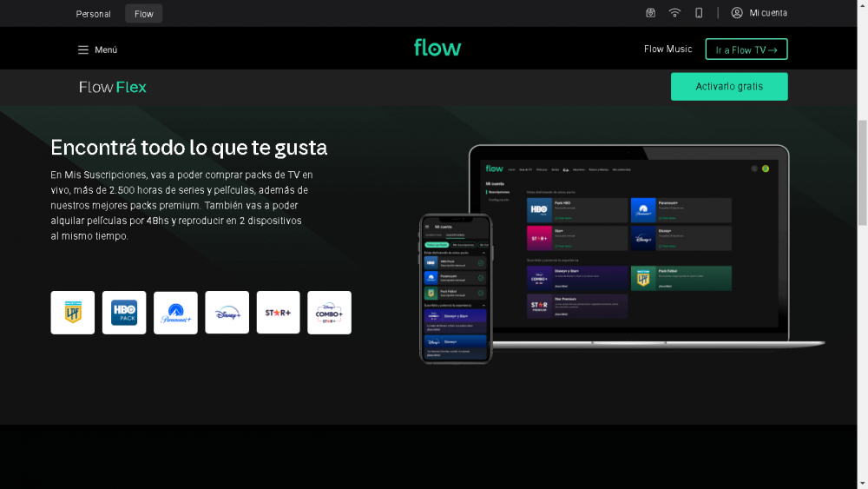Click the Paramount+ logo tile
868x489 pixels.
click(175, 313)
